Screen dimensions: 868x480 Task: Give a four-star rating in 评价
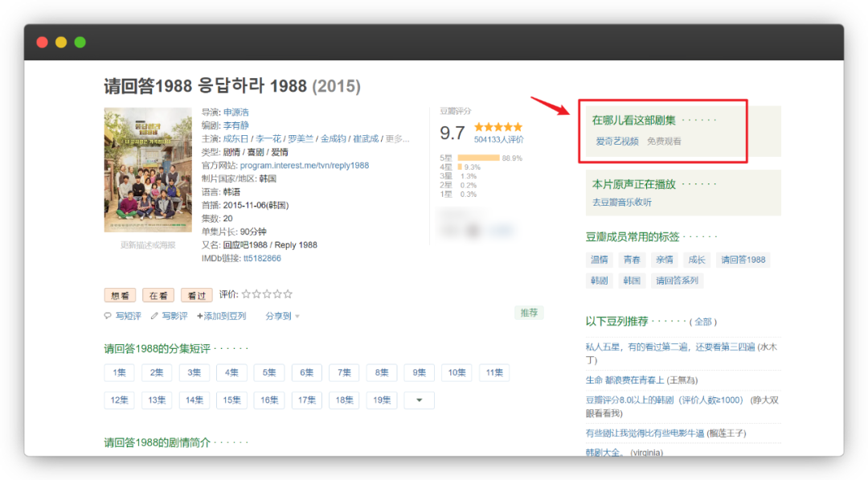tap(277, 294)
